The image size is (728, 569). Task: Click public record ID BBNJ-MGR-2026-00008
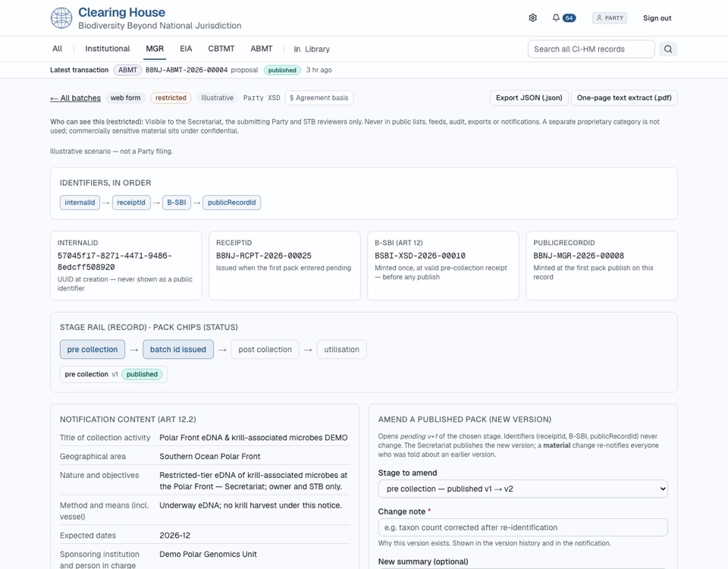tap(579, 256)
